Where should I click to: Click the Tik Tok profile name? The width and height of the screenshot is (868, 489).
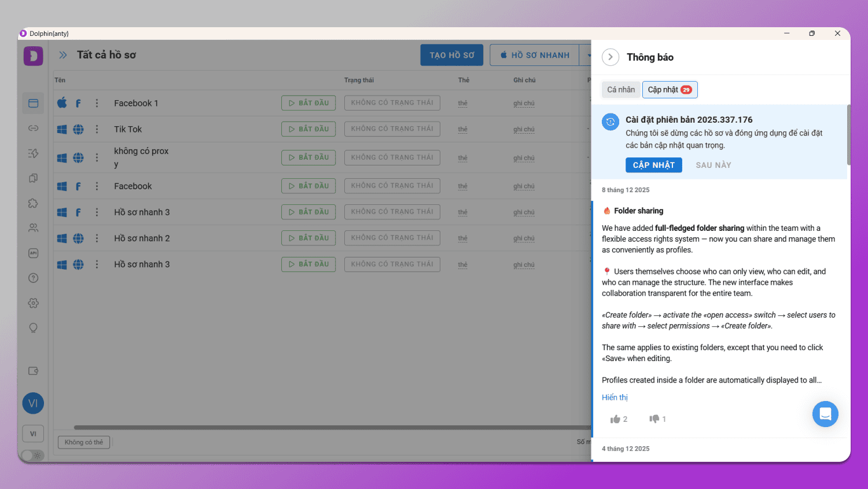click(x=128, y=129)
